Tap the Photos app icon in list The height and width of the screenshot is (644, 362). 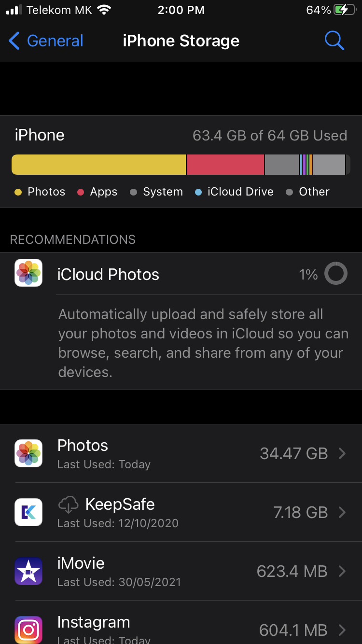coord(28,453)
